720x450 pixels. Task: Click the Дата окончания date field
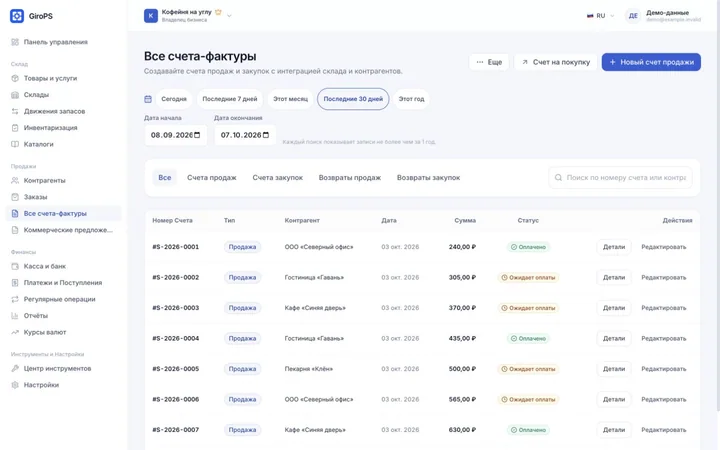click(x=245, y=135)
